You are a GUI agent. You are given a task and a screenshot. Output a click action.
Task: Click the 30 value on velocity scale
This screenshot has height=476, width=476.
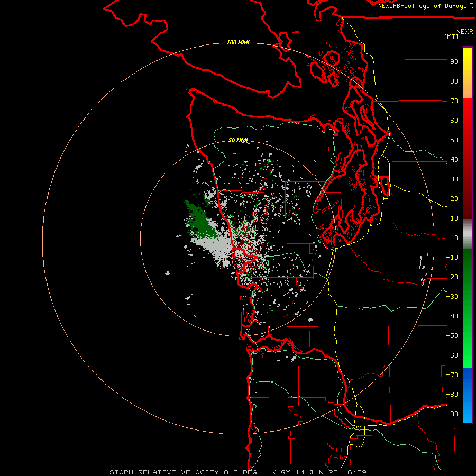[x=454, y=179]
